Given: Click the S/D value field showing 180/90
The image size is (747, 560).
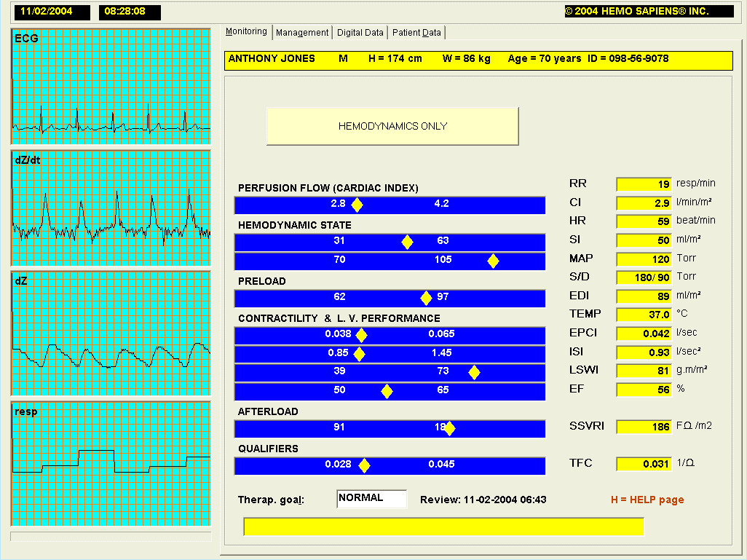Looking at the screenshot, I should [644, 277].
